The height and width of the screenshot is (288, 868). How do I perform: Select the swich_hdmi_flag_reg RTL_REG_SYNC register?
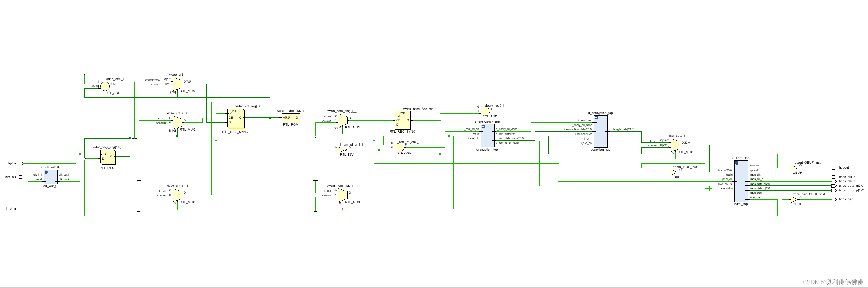click(x=403, y=120)
